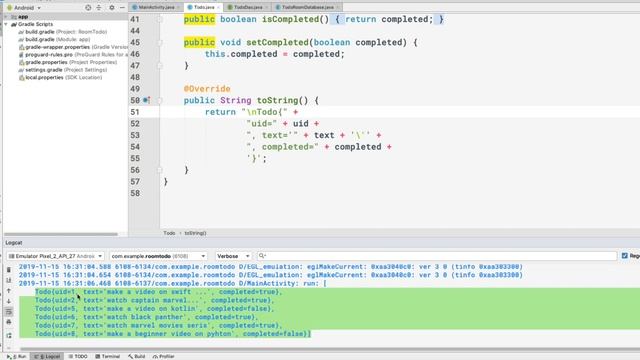Click line number 54 in the gutter
Viewport: 640px width, 360px height.
click(x=135, y=147)
